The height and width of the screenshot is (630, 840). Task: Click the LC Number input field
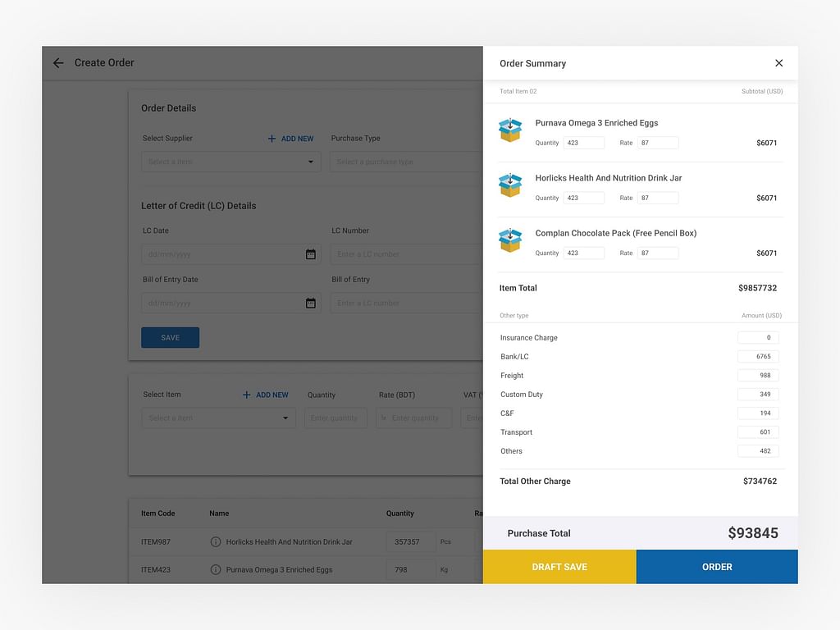pos(406,254)
